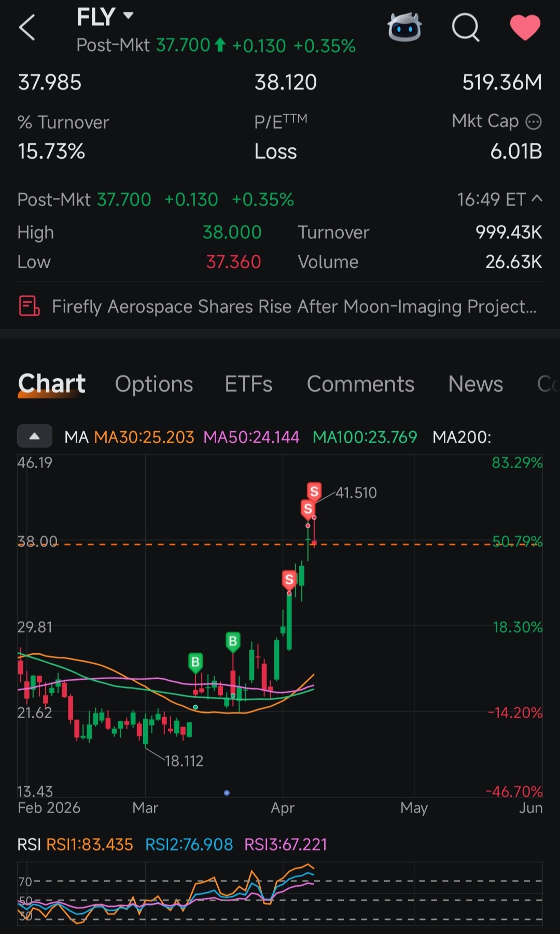This screenshot has width=560, height=934.
Task: Tap the second S sell marker below 41.510
Action: point(308,509)
